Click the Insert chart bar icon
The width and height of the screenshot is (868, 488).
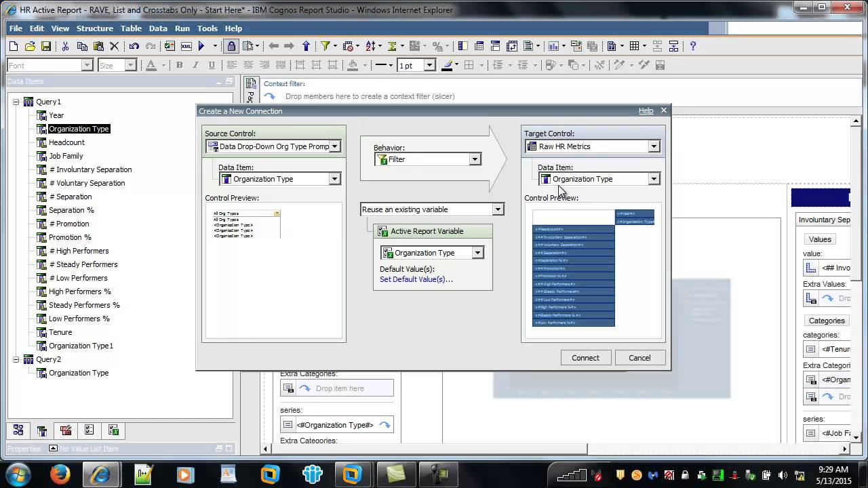point(553,46)
